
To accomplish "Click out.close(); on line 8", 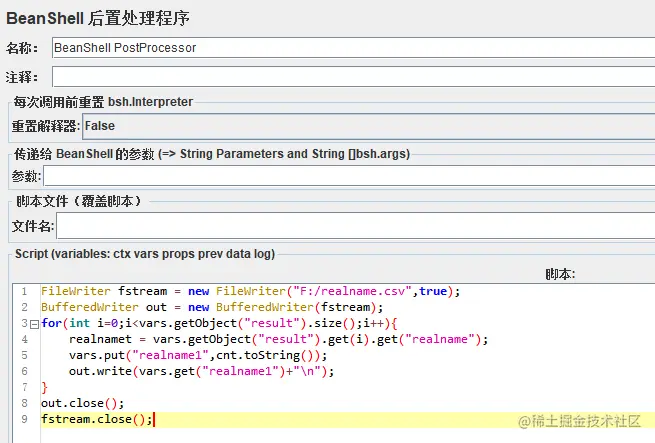I will click(83, 403).
